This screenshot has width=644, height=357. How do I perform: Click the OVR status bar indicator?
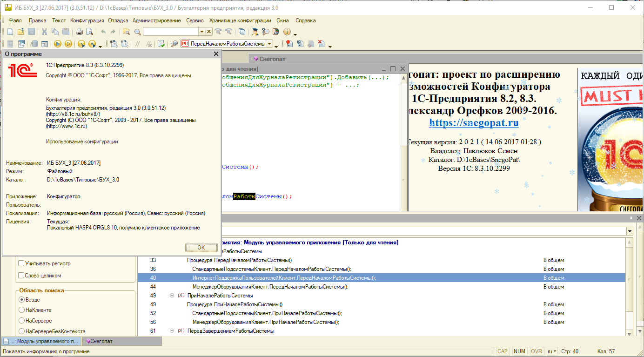537,351
